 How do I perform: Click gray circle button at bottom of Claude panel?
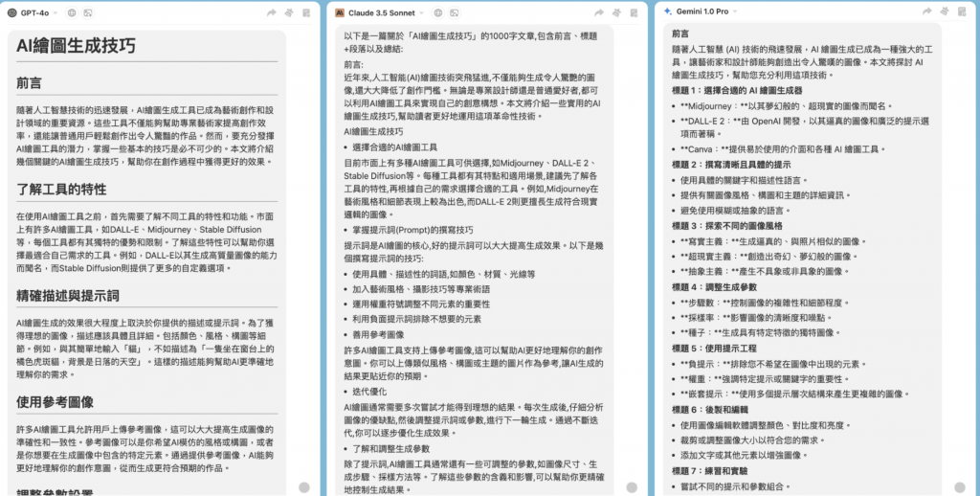(x=632, y=487)
